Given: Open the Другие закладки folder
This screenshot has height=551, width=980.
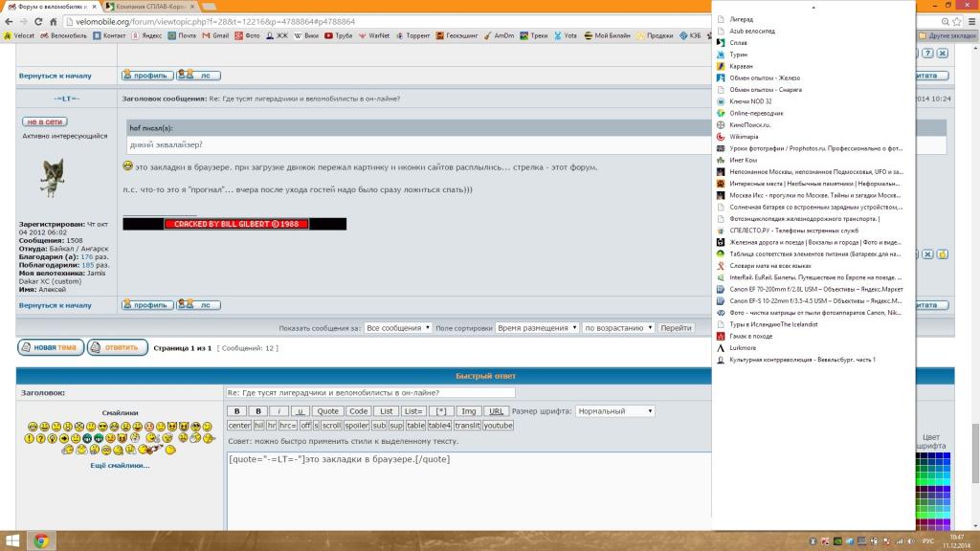Looking at the screenshot, I should (x=947, y=35).
